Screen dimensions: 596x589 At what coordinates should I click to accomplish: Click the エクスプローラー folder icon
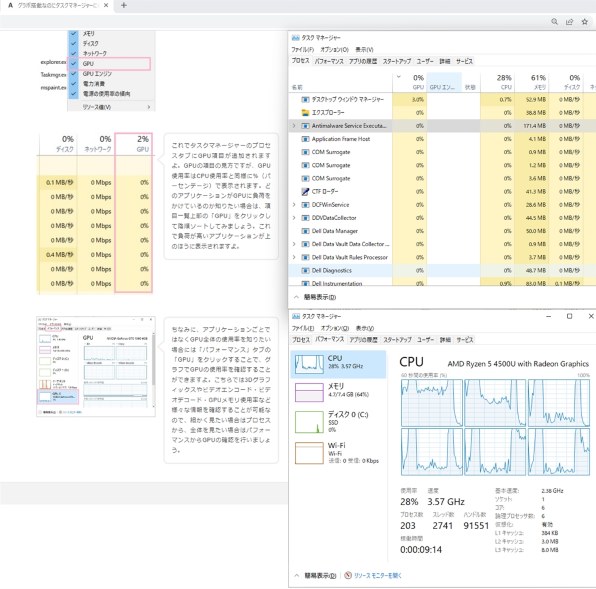point(305,112)
